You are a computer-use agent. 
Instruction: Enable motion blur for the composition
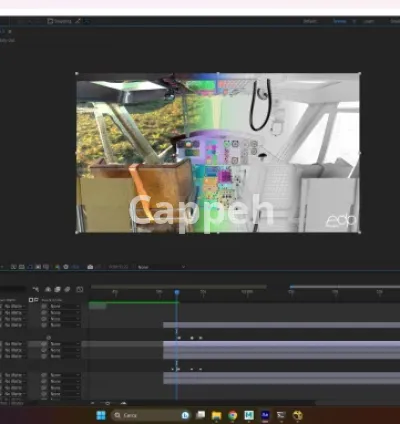(67, 289)
